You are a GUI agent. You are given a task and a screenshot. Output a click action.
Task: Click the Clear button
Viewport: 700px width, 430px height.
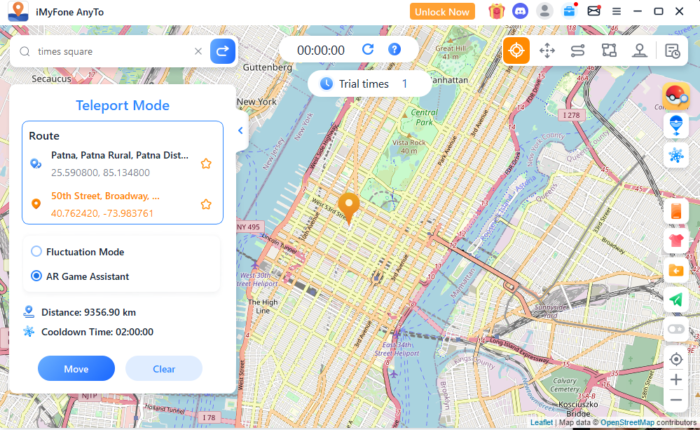(x=164, y=369)
